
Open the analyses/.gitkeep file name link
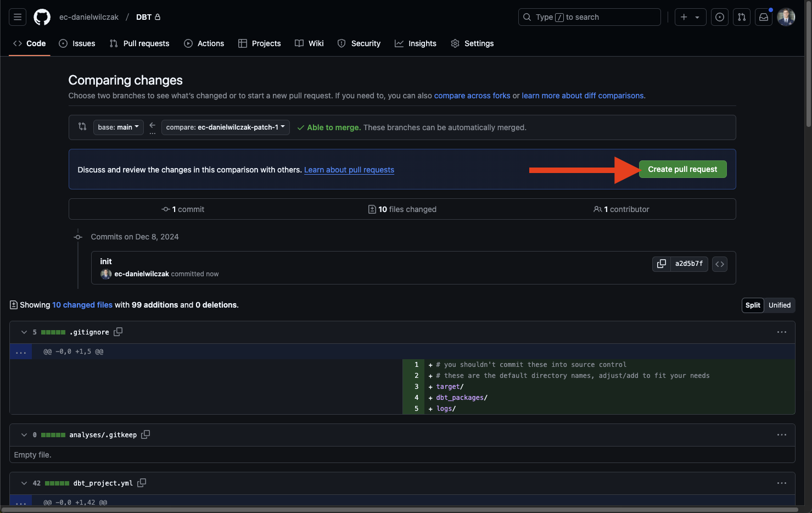[103, 435]
